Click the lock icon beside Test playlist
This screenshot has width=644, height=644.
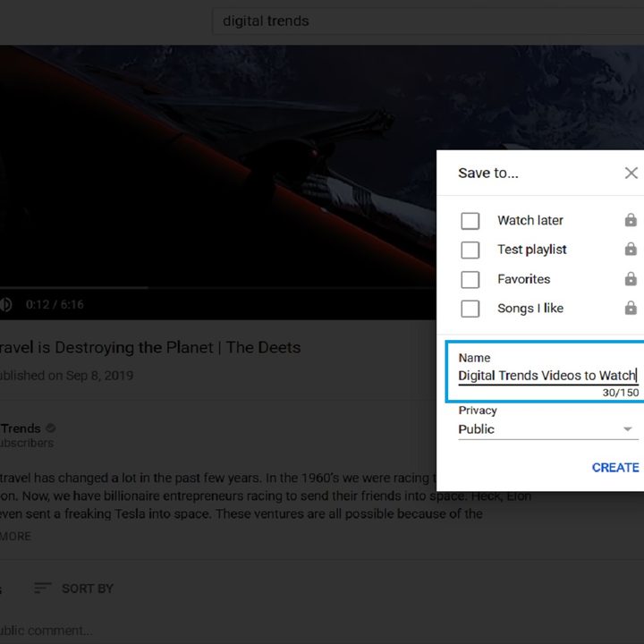tap(631, 249)
